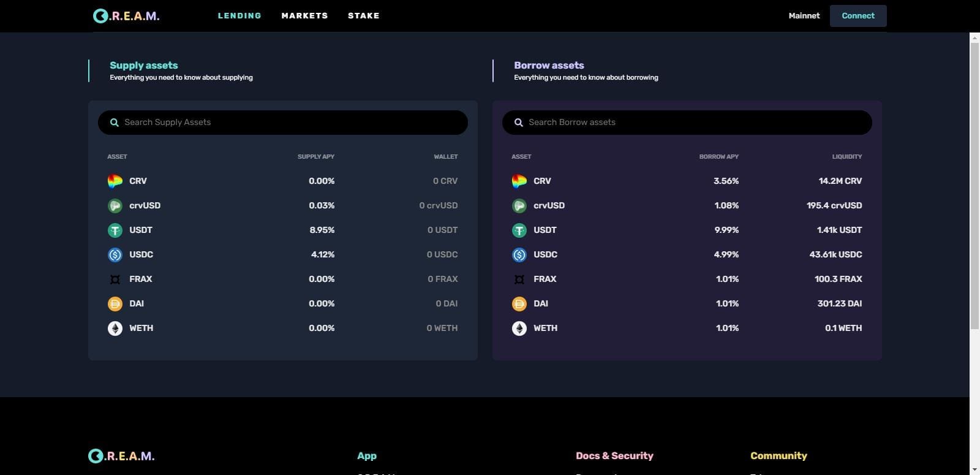
Task: Select USDT supply APY 8.95%
Action: (322, 230)
